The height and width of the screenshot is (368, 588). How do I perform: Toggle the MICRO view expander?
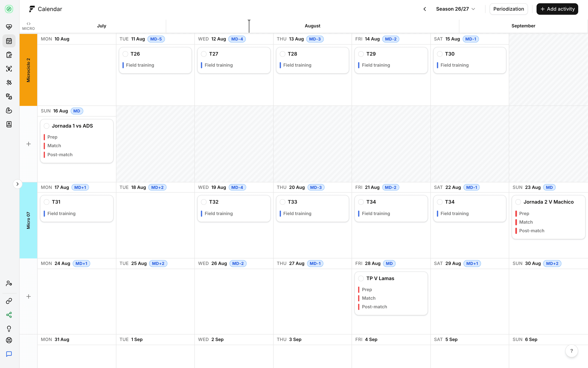28,26
